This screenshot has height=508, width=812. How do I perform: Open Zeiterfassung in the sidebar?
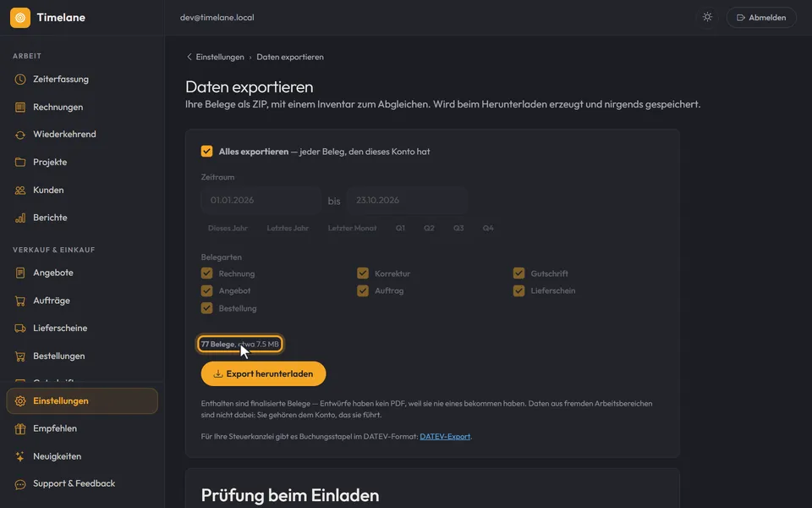pos(82,80)
